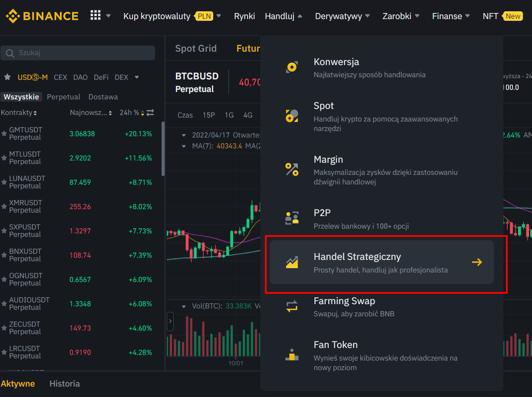This screenshot has height=397, width=532.
Task: Click into the Szukaj search field
Action: (78, 53)
